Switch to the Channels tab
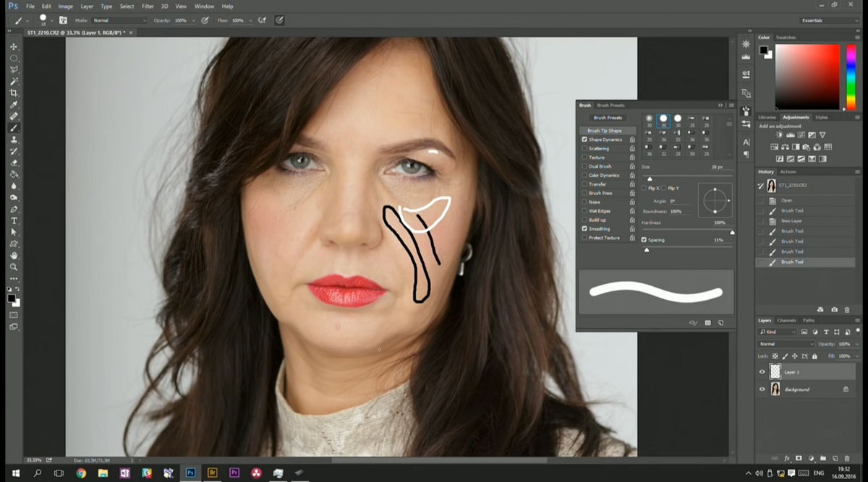 [x=786, y=320]
